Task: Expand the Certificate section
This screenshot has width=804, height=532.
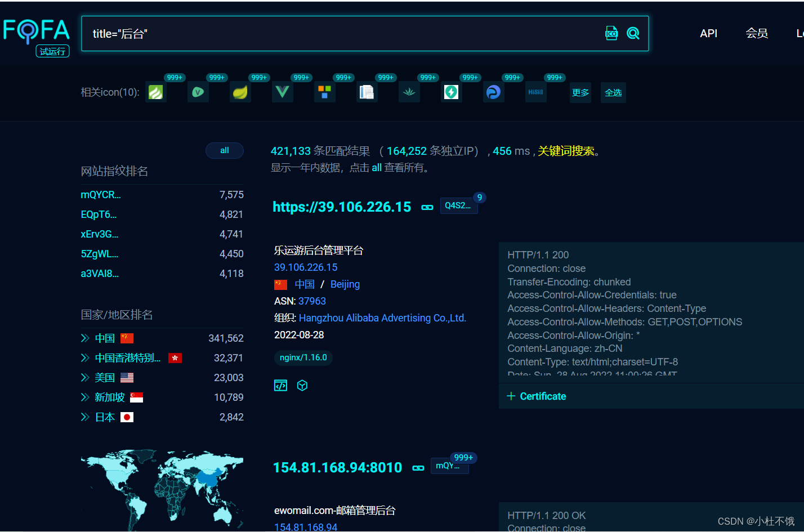Action: [537, 396]
